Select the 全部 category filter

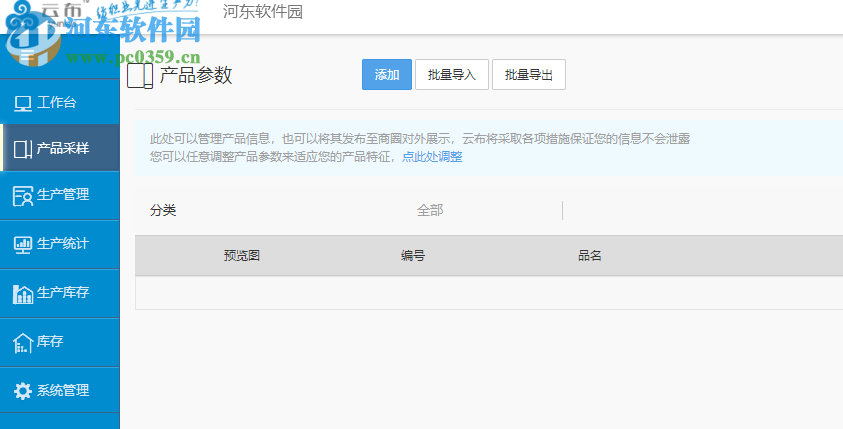[x=430, y=211]
